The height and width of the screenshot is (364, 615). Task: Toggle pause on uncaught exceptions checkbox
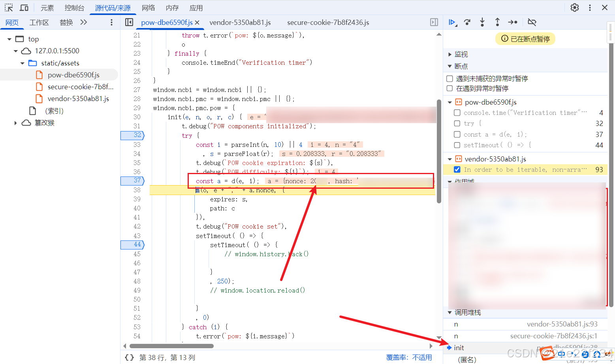(449, 79)
